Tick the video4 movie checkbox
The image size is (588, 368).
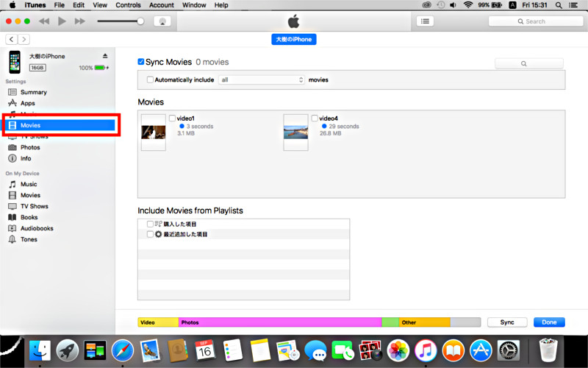click(315, 118)
